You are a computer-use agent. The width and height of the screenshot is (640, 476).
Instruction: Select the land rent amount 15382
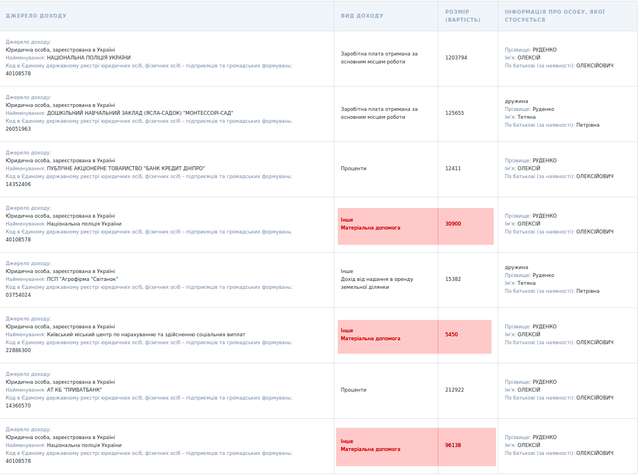[454, 279]
